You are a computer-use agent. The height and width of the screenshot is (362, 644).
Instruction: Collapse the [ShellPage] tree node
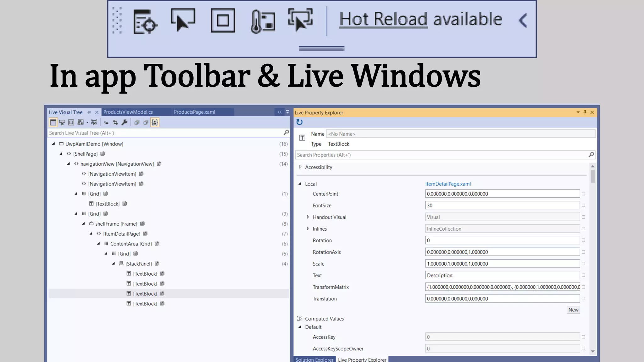click(61, 154)
